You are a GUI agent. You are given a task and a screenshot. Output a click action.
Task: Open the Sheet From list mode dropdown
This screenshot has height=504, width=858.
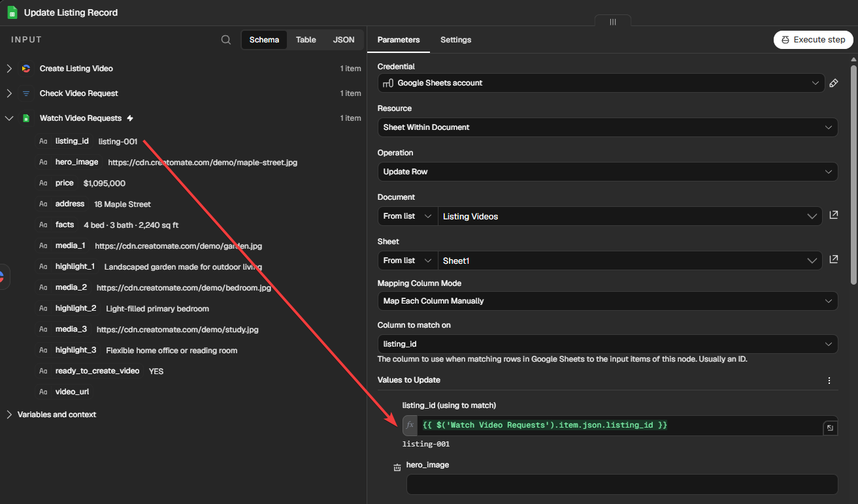[408, 260]
